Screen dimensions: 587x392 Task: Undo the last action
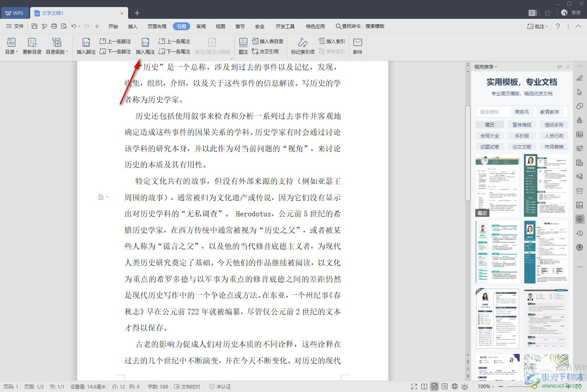(x=74, y=26)
